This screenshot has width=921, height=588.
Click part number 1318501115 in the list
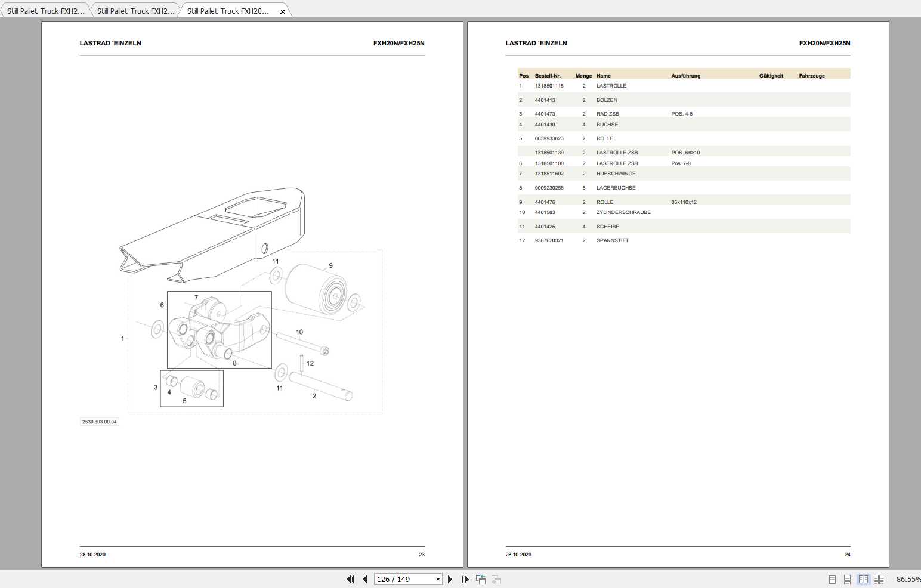coord(549,86)
